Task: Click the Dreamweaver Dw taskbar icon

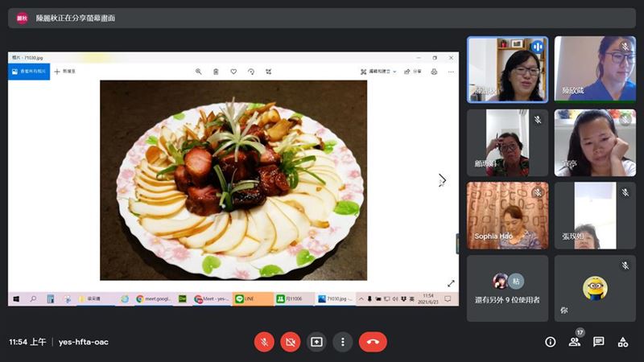Action: click(183, 298)
